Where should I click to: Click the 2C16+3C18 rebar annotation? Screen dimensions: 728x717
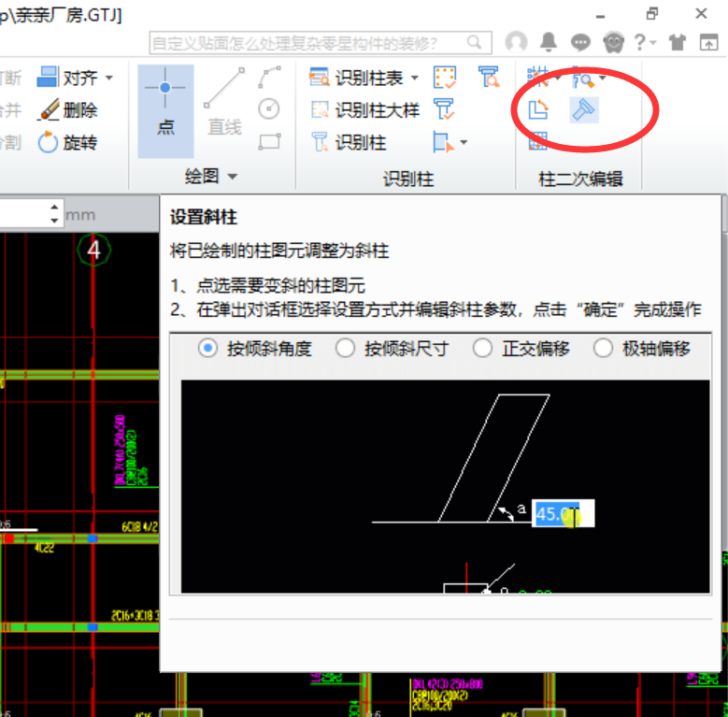pyautogui.click(x=135, y=616)
